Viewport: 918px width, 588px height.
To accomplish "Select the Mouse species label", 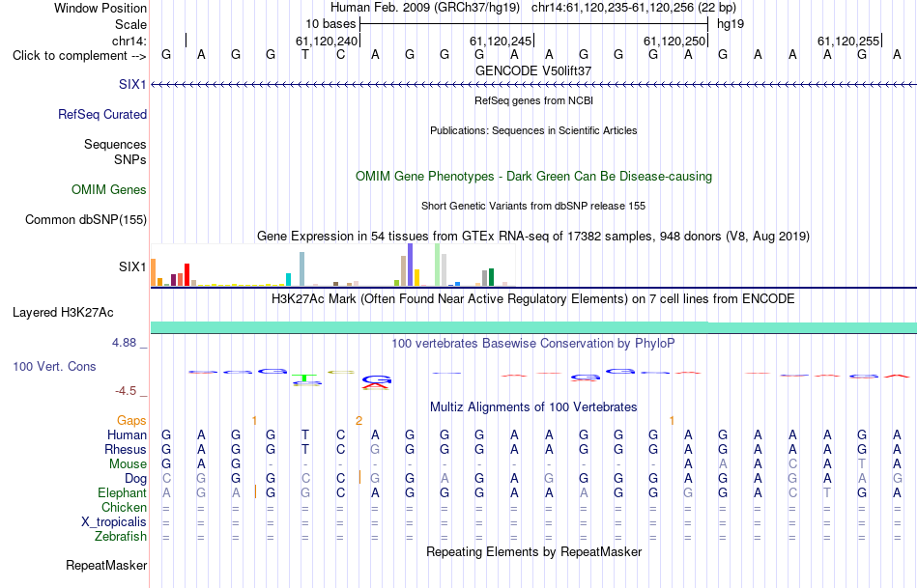I will click(x=129, y=464).
